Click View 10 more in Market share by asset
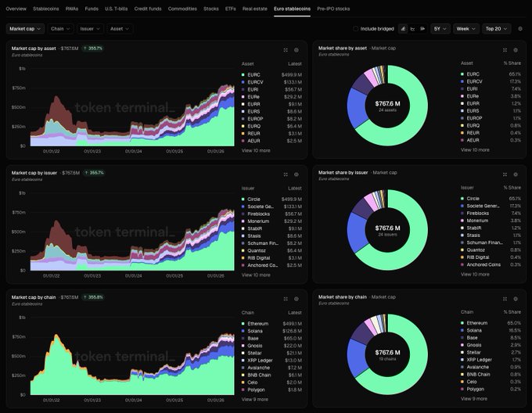 [x=475, y=150]
